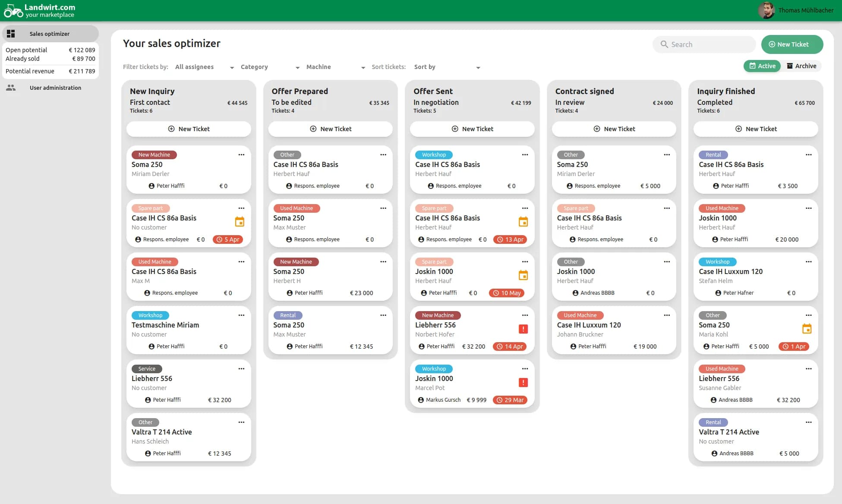Click calendar icon on Soma 250 Maria Kohl card

point(807,329)
